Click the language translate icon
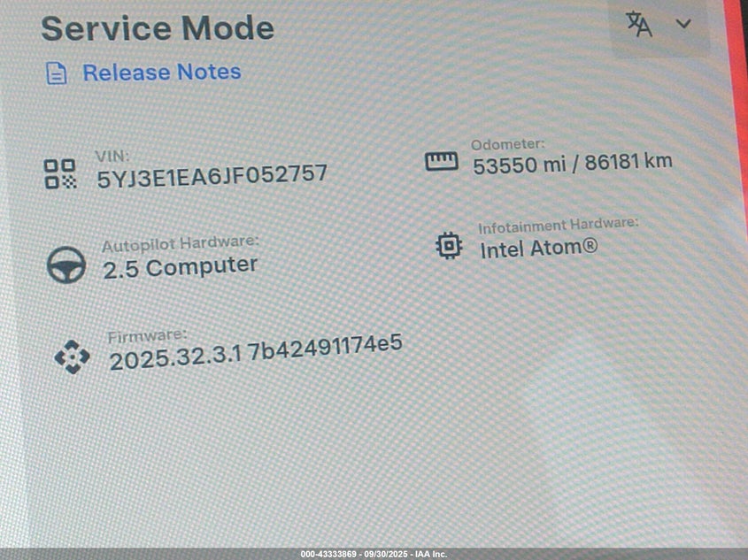The image size is (748, 560). click(x=639, y=25)
